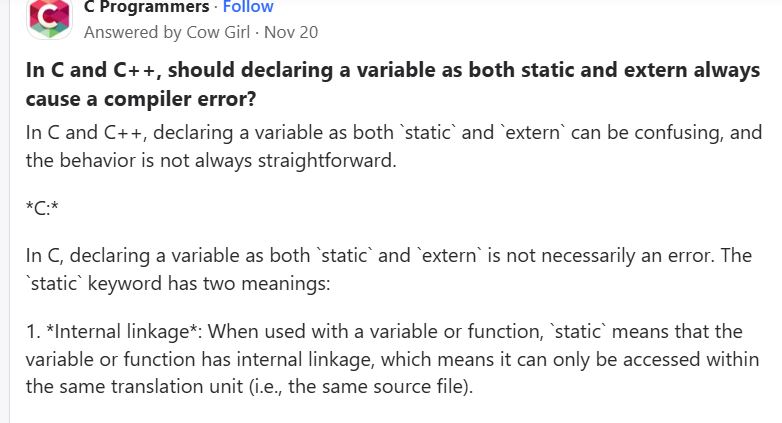
Task: Click the "cause a compiler error?" title line
Action: (141, 99)
